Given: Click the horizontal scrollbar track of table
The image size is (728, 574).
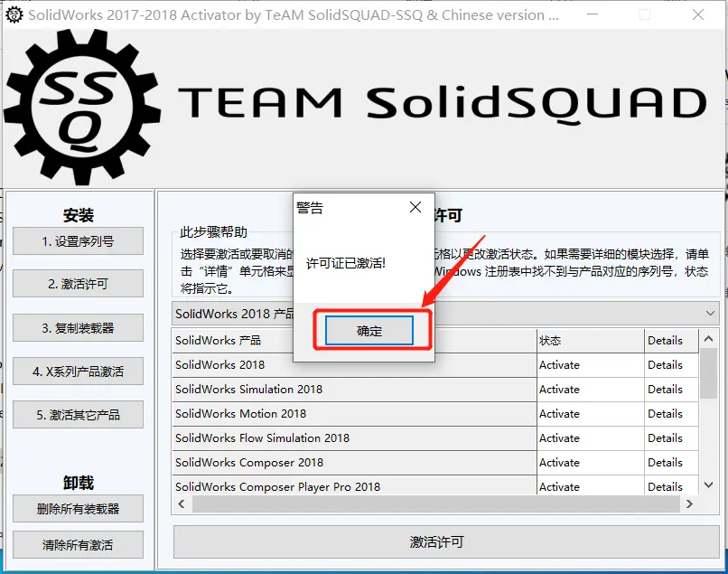Looking at the screenshot, I should 435,503.
